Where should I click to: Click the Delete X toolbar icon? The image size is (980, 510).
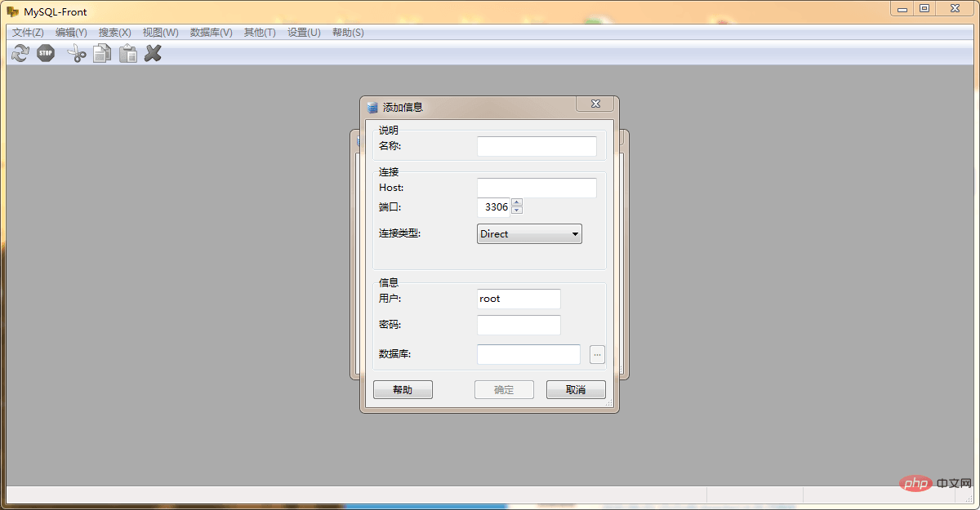[x=153, y=54]
